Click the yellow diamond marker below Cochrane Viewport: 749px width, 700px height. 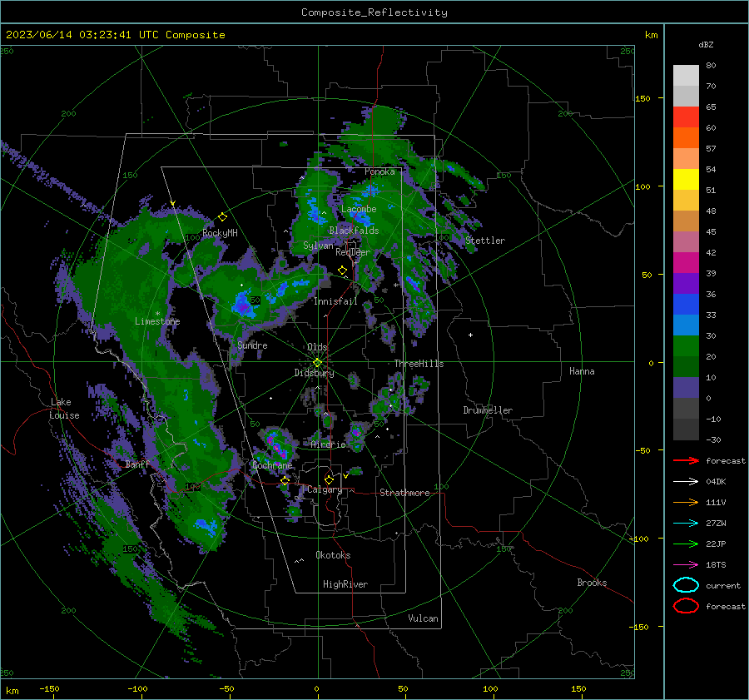[x=285, y=481]
